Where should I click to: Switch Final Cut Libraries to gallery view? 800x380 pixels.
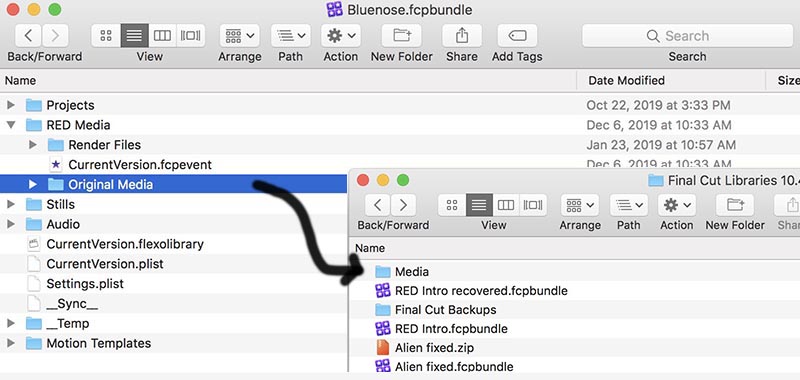(x=533, y=205)
